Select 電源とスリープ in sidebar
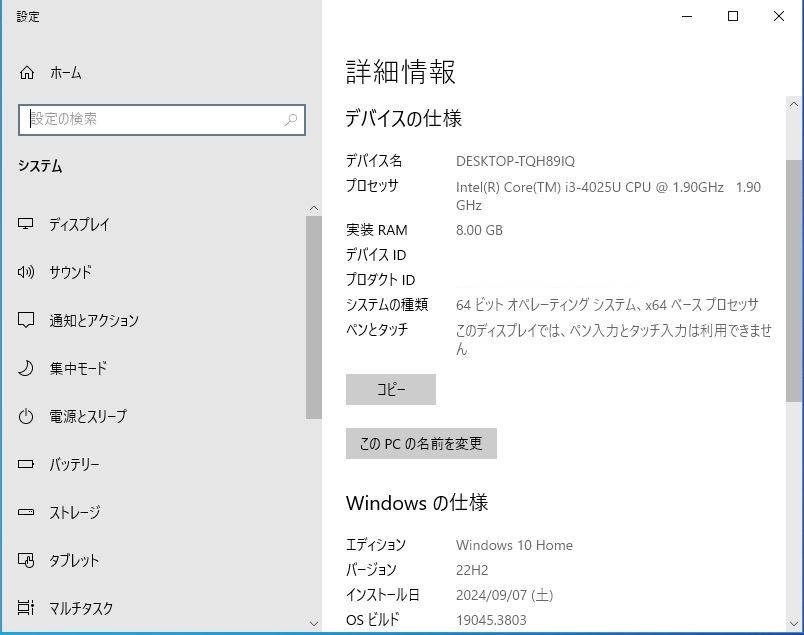Viewport: 804px width, 635px height. tap(88, 416)
